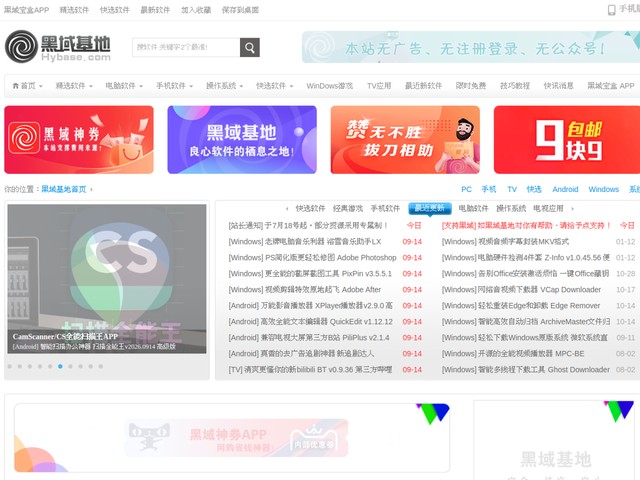Open the purple 黑域基地 良心软件 banner
Screen dimensions: 640x480
coord(242,140)
